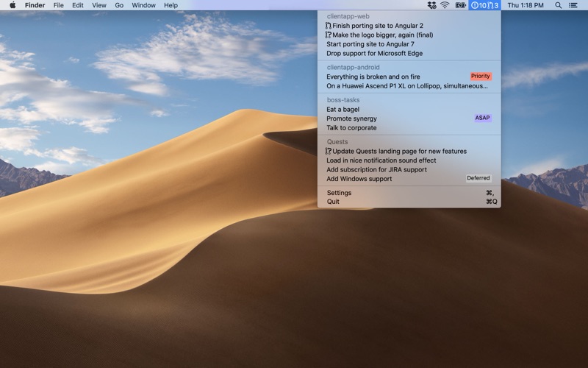Click the battery status icon
588x368 pixels.
460,5
